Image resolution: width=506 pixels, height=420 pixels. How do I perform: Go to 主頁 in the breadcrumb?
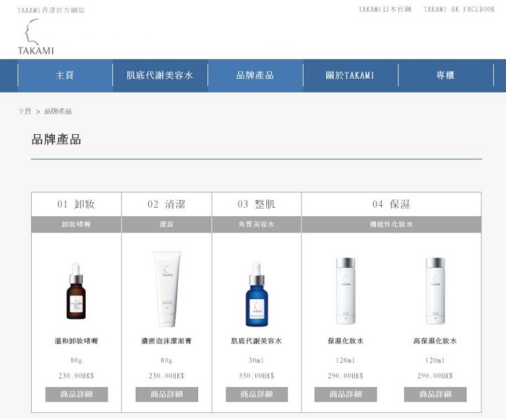(25, 111)
